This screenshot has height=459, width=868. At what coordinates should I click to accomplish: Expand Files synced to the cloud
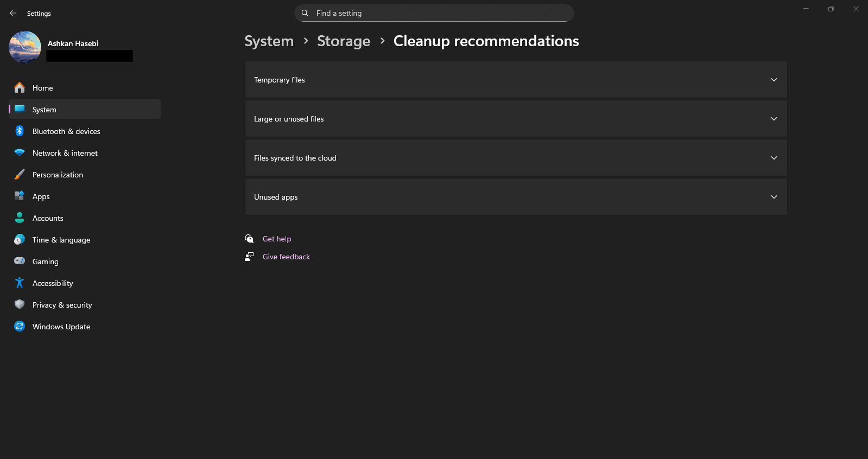(x=516, y=158)
